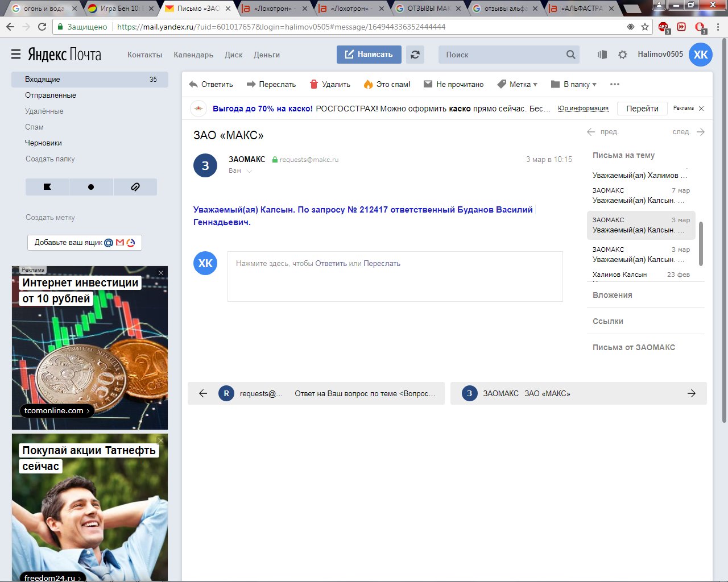Click the thread list scrollbar
This screenshot has height=582, width=728.
701,244
